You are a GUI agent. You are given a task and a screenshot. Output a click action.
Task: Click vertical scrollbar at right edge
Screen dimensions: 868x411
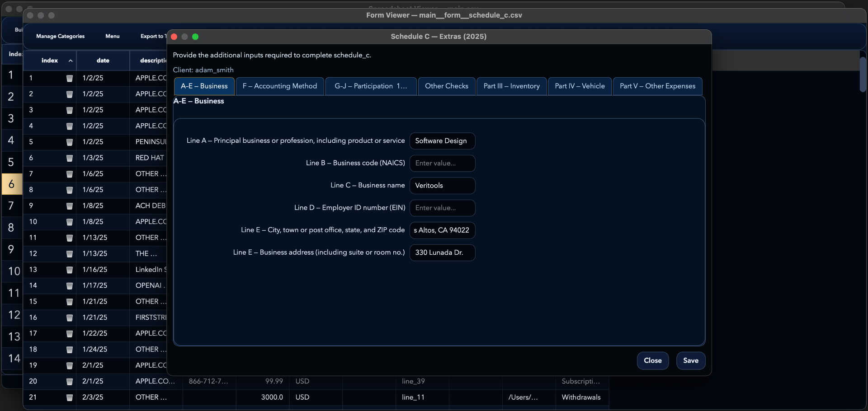coord(863,75)
